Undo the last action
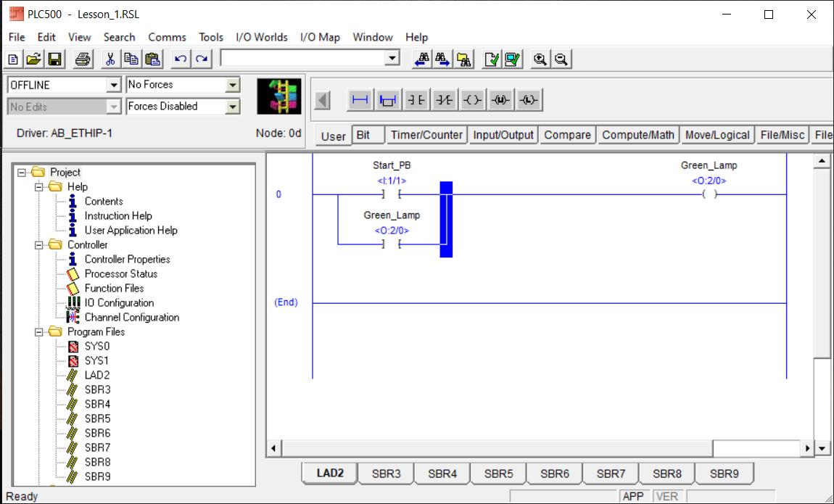Viewport: 834px width, 504px height. point(181,59)
